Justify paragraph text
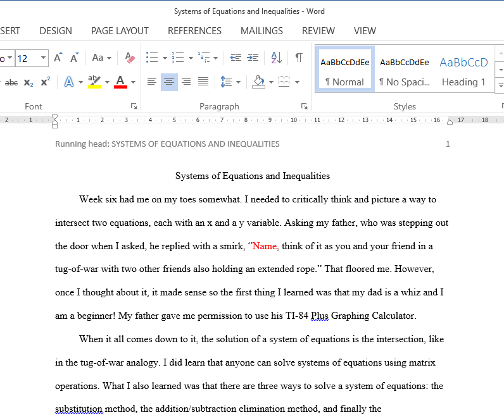This screenshot has height=420, width=504. [203, 82]
